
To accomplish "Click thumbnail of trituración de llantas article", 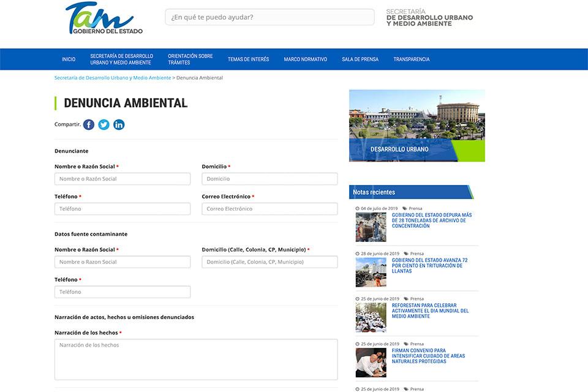I will point(371,272).
